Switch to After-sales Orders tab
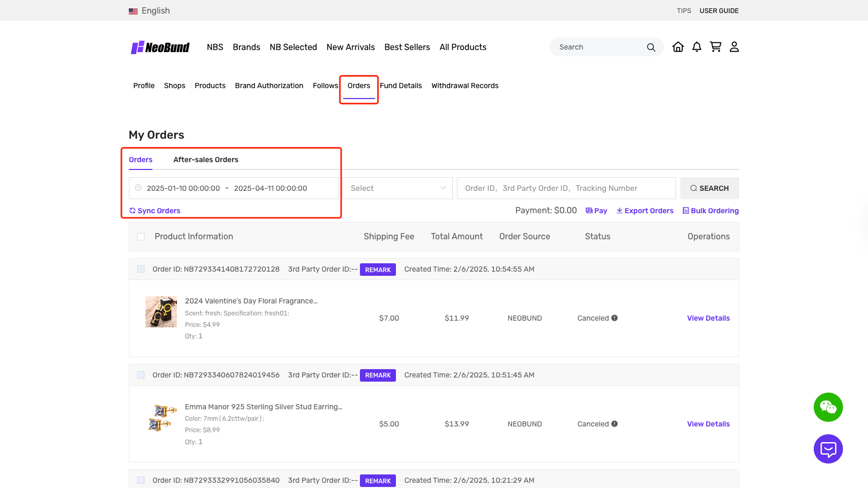The height and width of the screenshot is (488, 868). (206, 160)
